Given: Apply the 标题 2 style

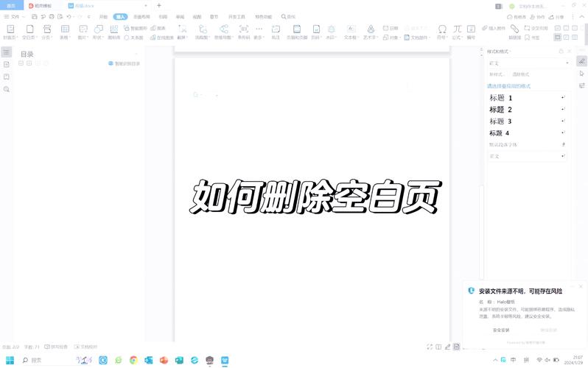Looking at the screenshot, I should 528,110.
